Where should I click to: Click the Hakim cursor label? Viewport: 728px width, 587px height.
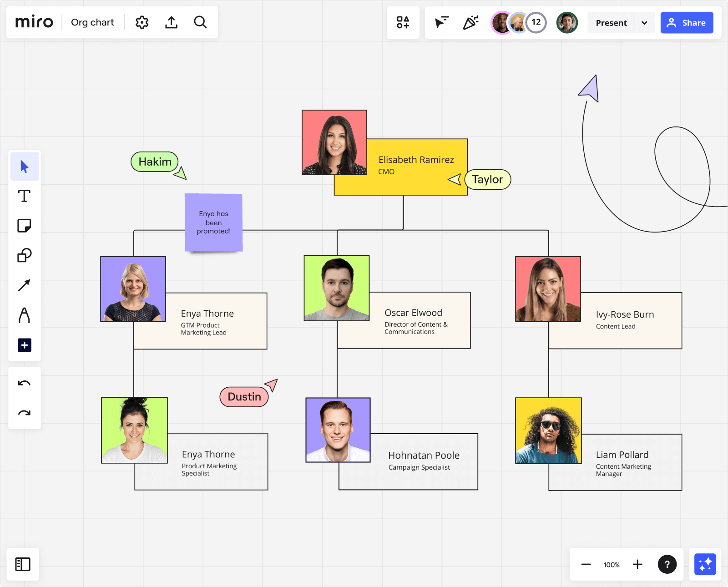click(155, 162)
